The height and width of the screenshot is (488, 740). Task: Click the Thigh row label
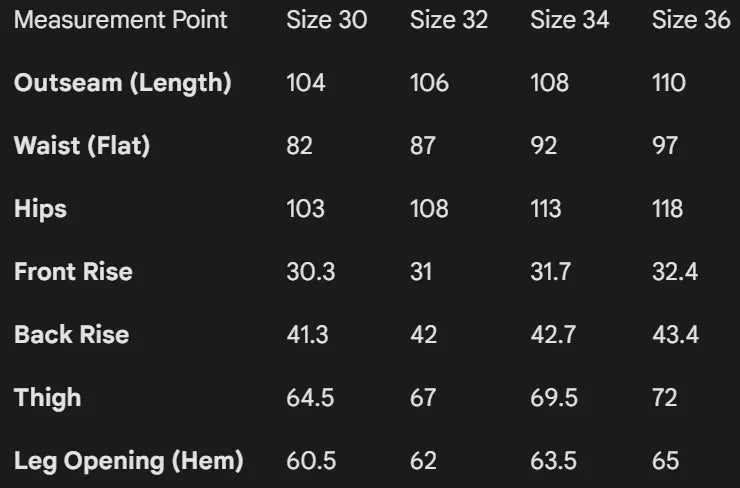pyautogui.click(x=48, y=398)
